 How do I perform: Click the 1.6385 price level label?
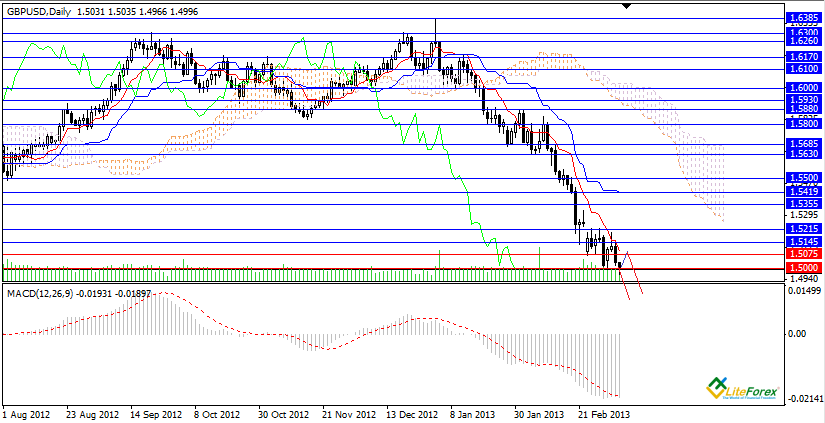click(803, 18)
